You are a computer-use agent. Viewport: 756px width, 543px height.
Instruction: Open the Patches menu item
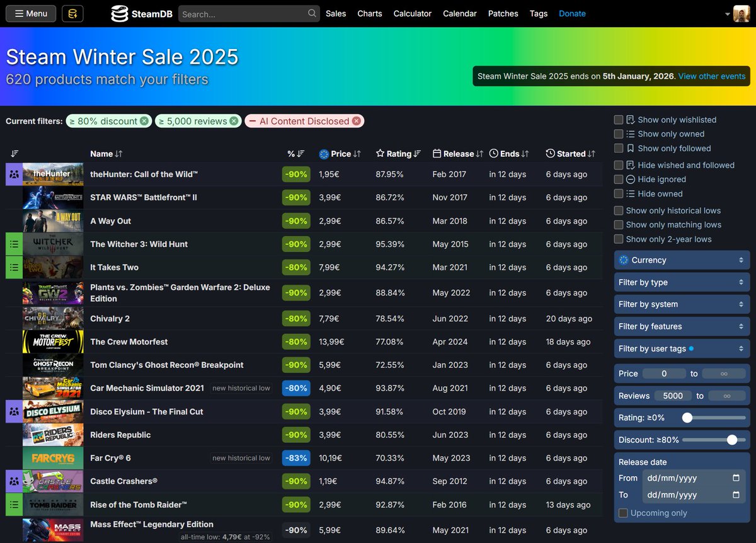(x=503, y=13)
